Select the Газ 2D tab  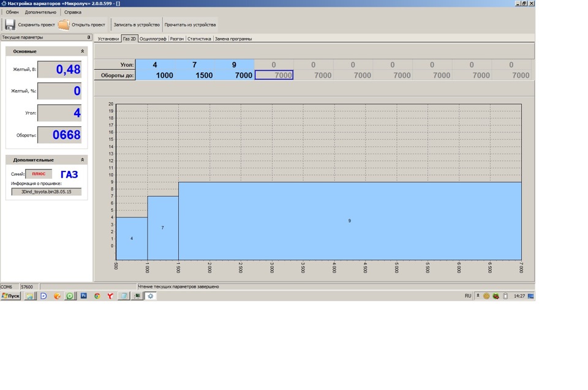click(x=129, y=39)
